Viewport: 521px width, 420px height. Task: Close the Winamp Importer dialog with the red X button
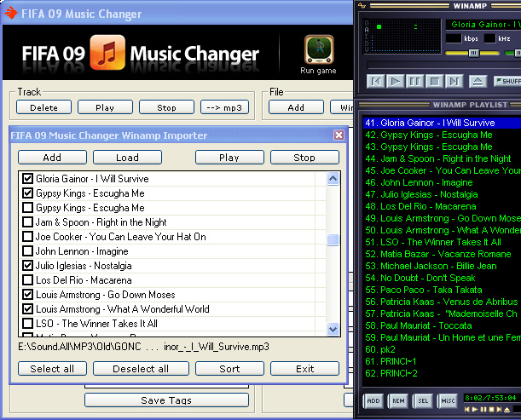point(339,135)
